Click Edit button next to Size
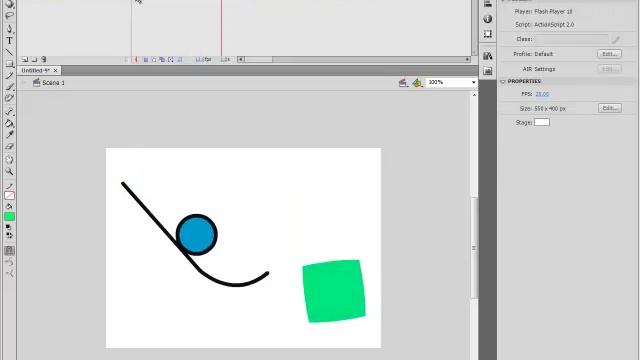The height and width of the screenshot is (360, 640). click(610, 108)
